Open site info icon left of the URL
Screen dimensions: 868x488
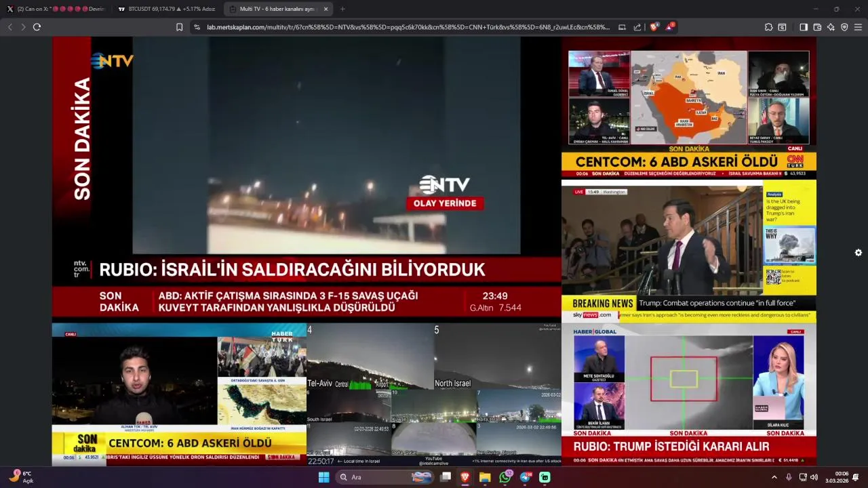tap(197, 27)
